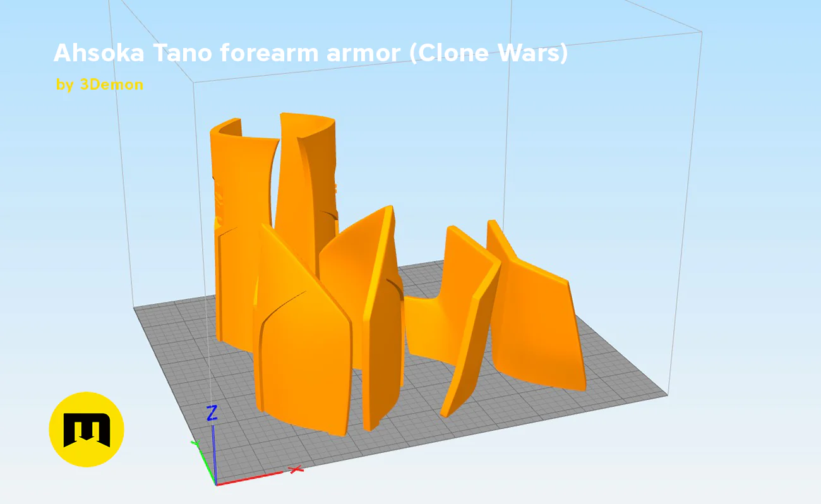Open the 3Demon author name
Viewport: 821px width, 504px height.
[x=111, y=85]
